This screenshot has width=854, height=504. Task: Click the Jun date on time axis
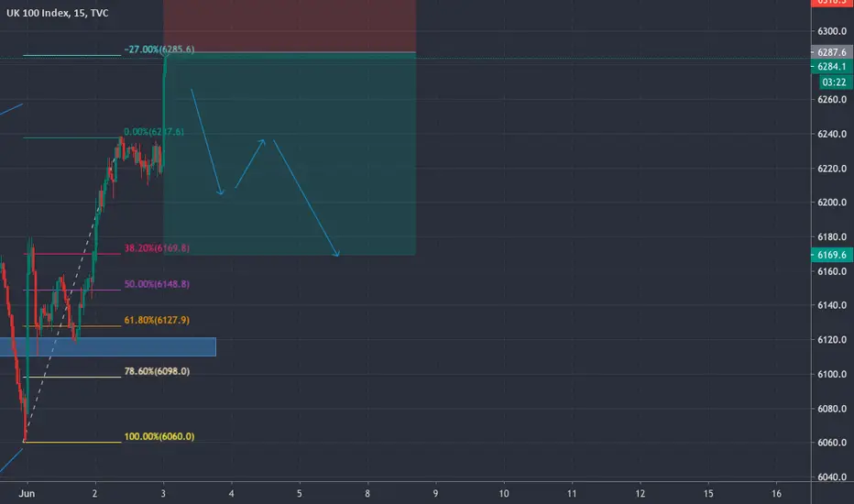pos(27,494)
